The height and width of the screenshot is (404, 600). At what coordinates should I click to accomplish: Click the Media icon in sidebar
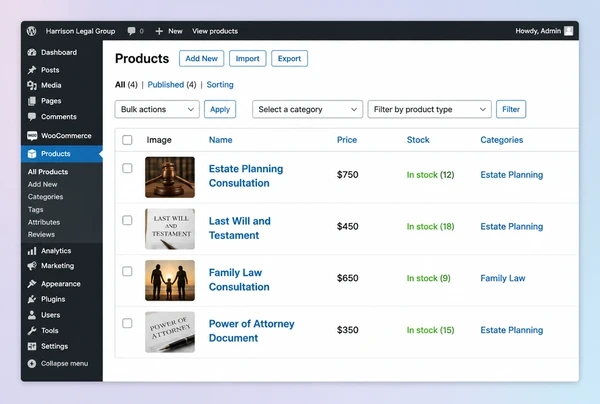32,85
